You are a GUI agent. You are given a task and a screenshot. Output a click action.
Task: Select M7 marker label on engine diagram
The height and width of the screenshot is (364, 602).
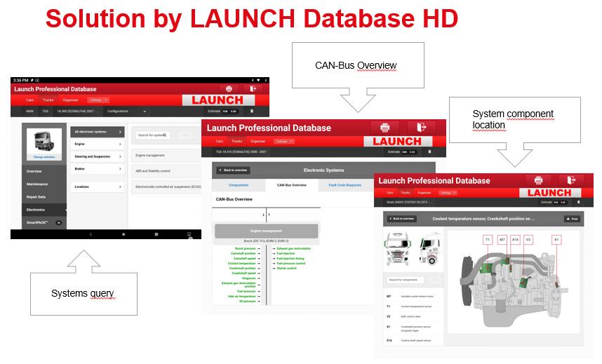[x=502, y=240]
